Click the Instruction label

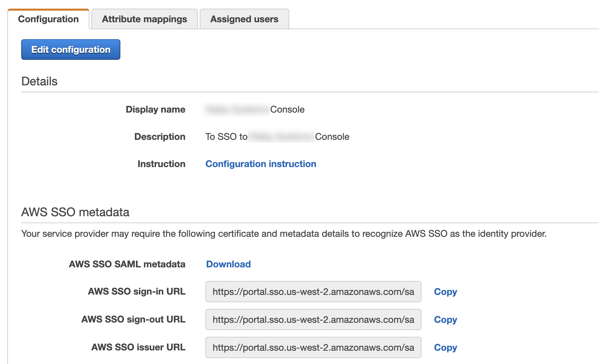coord(162,164)
